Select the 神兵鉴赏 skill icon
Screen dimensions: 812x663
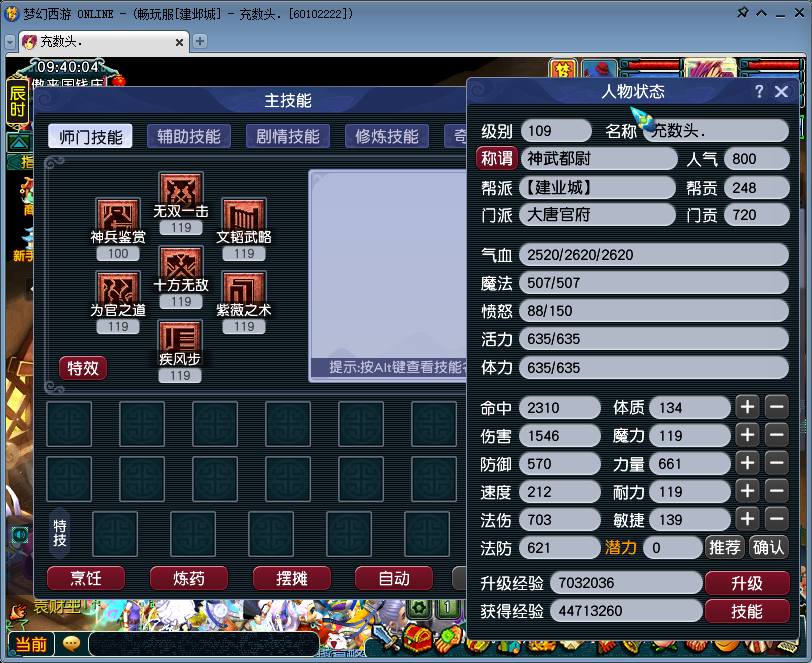point(117,215)
